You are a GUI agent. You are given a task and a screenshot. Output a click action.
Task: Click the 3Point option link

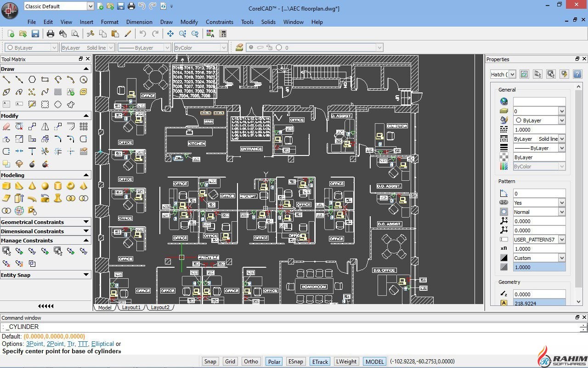tap(35, 344)
